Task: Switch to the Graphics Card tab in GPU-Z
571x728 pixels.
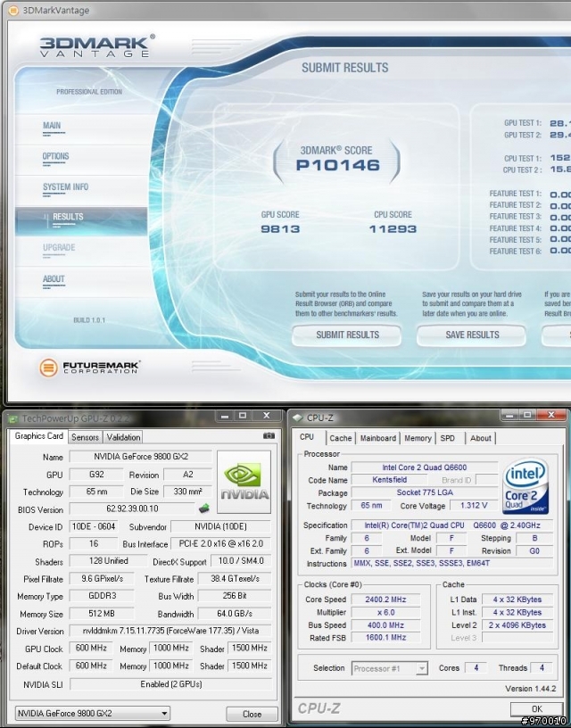Action: 39,436
